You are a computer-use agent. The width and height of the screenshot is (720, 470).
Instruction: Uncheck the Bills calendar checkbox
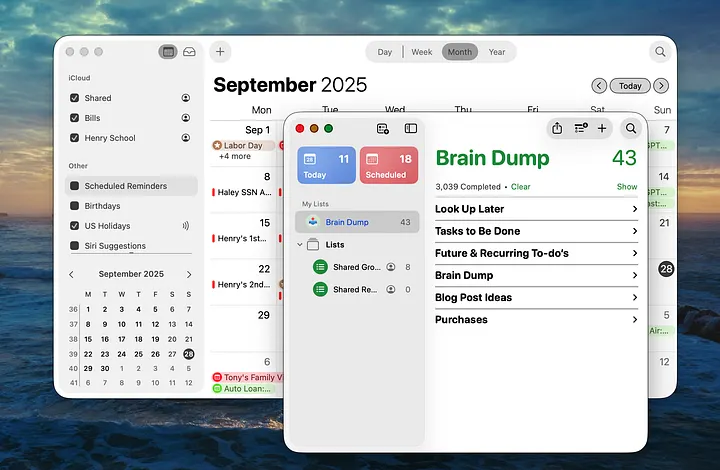[75, 118]
